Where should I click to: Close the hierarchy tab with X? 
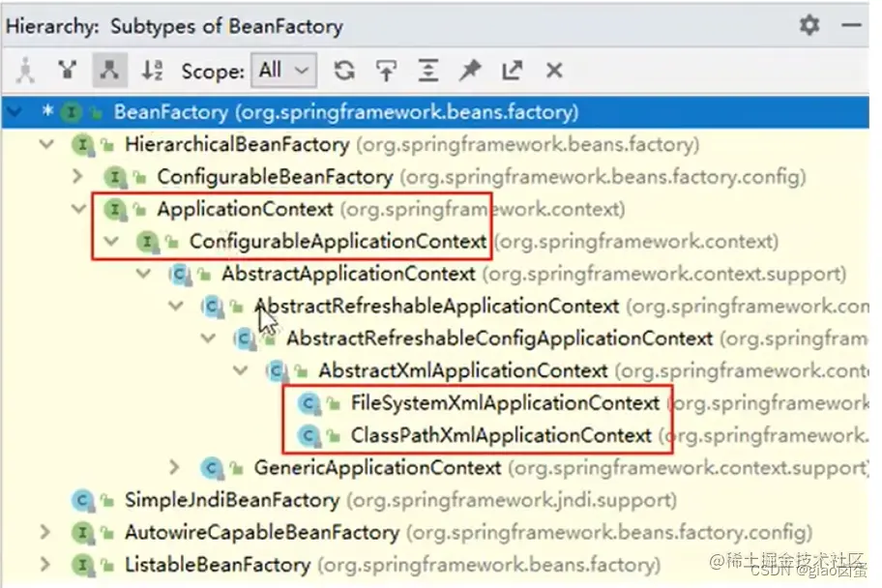click(554, 71)
